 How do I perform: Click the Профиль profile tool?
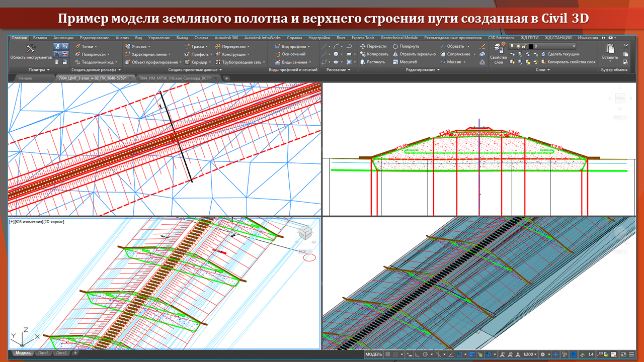click(x=197, y=54)
